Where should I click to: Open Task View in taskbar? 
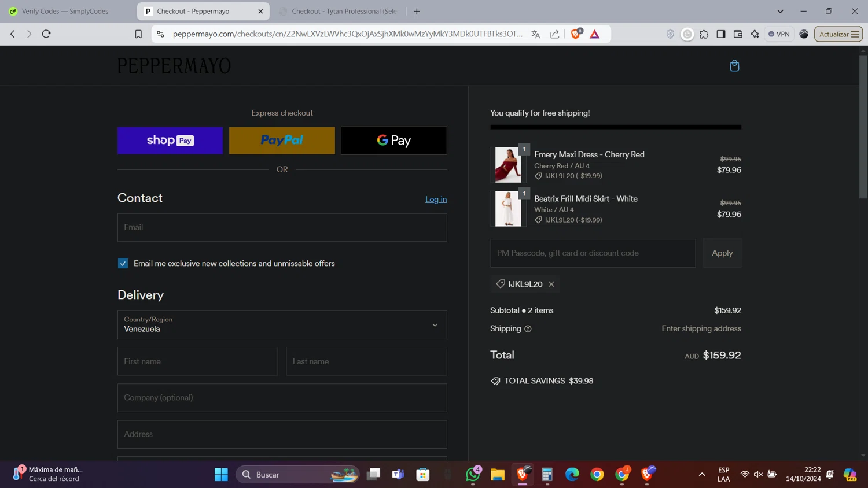[374, 475]
